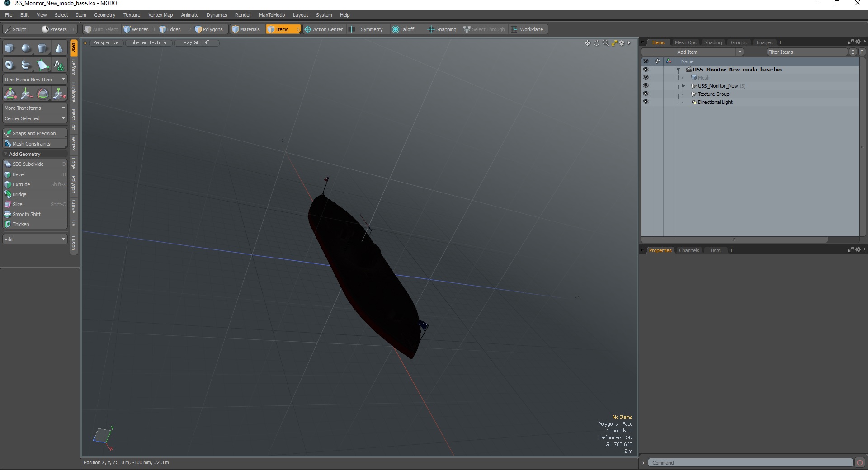
Task: Click the viewport pan move icon
Action: [587, 43]
